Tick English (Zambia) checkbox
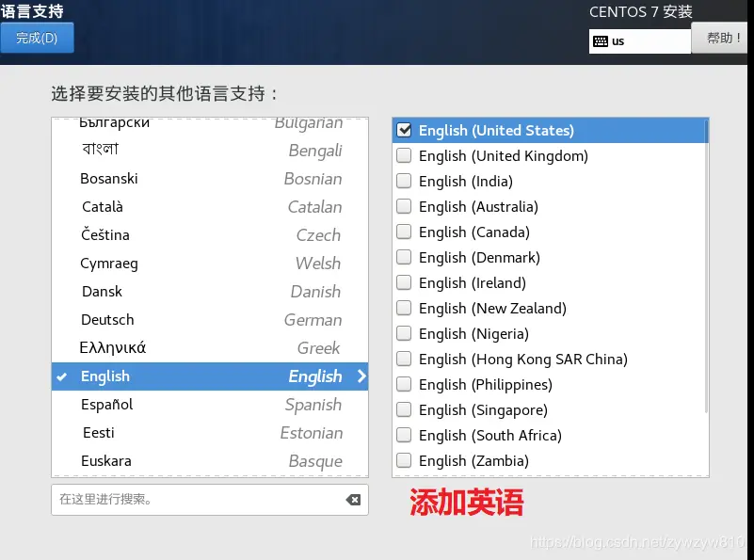This screenshot has height=560, width=754. pyautogui.click(x=404, y=460)
